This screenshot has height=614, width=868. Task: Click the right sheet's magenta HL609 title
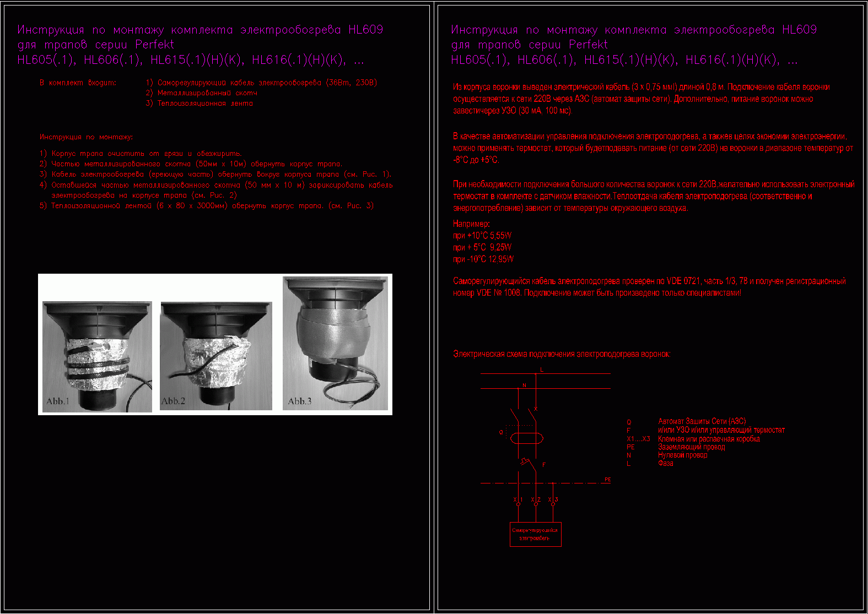click(633, 30)
